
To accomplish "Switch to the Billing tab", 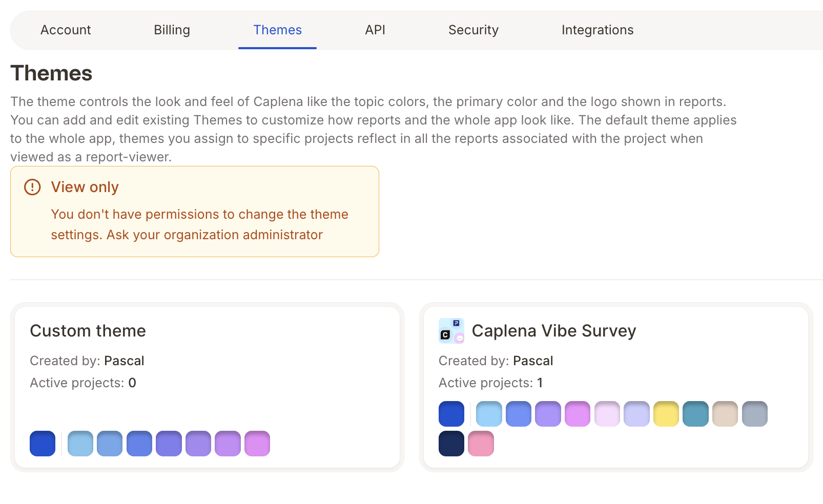I will click(172, 30).
